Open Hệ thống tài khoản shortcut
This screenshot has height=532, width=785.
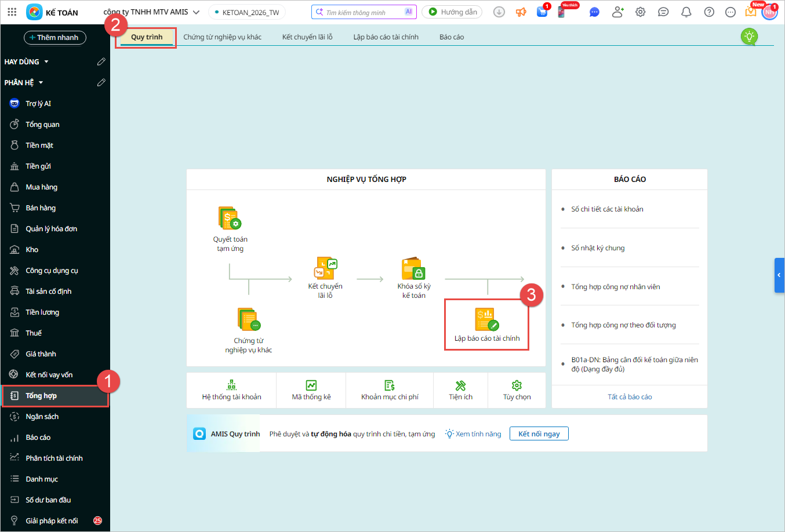click(231, 391)
